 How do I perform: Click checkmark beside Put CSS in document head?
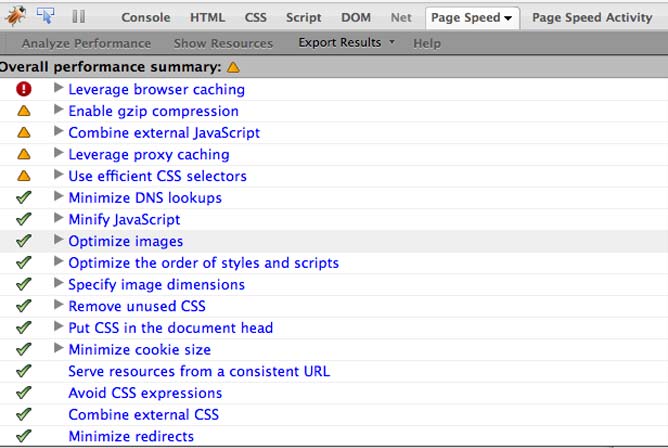pos(23,327)
